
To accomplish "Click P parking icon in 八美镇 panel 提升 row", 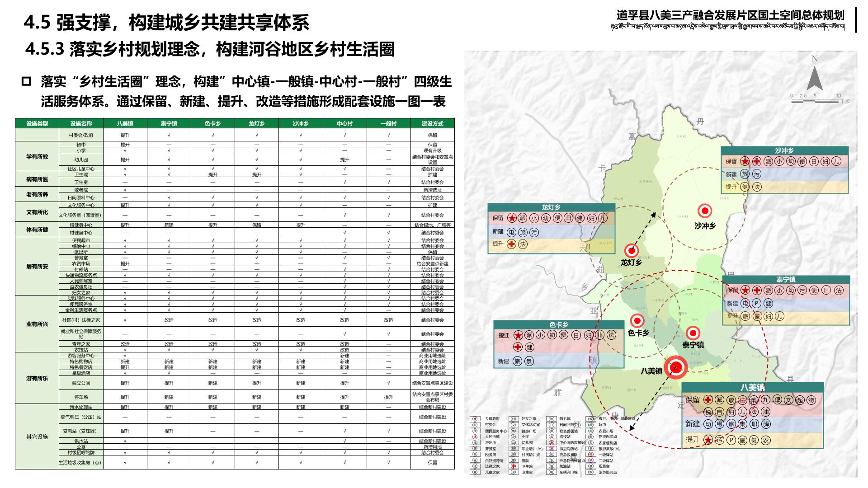I will [x=731, y=440].
